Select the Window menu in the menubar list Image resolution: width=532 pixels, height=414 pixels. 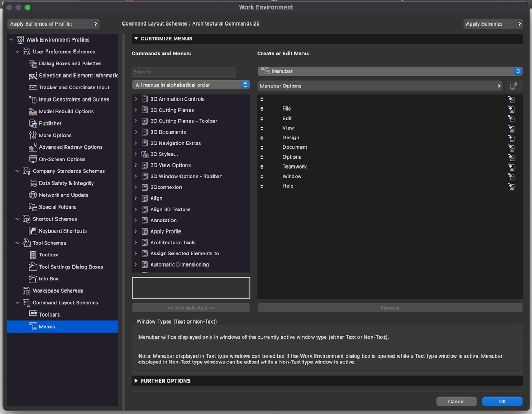[292, 177]
